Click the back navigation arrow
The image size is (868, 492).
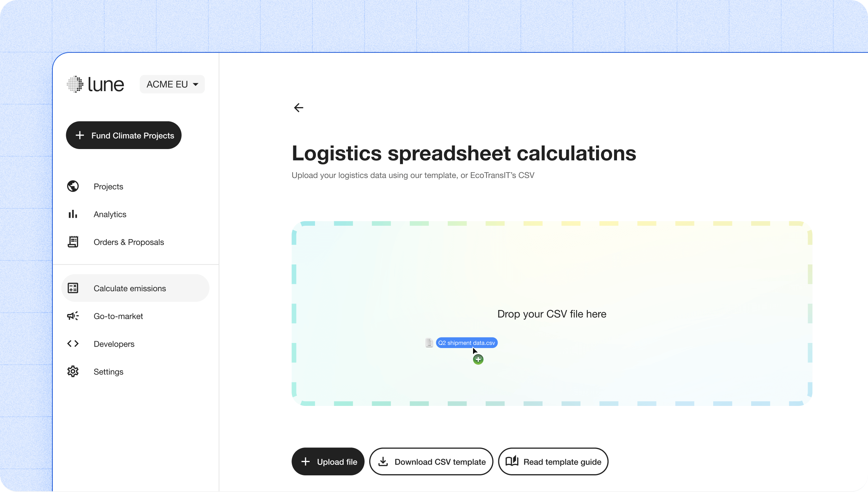(x=298, y=107)
